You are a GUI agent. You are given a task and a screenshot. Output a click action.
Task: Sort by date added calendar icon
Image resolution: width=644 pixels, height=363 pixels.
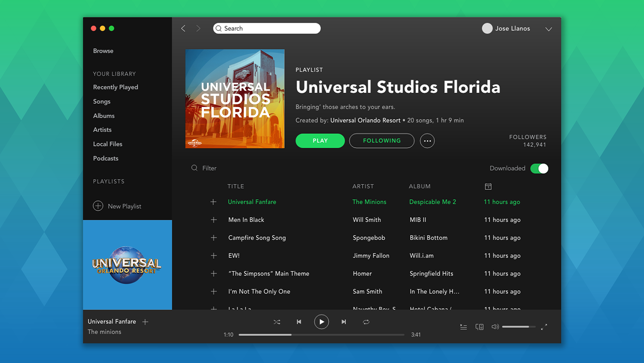tap(488, 187)
